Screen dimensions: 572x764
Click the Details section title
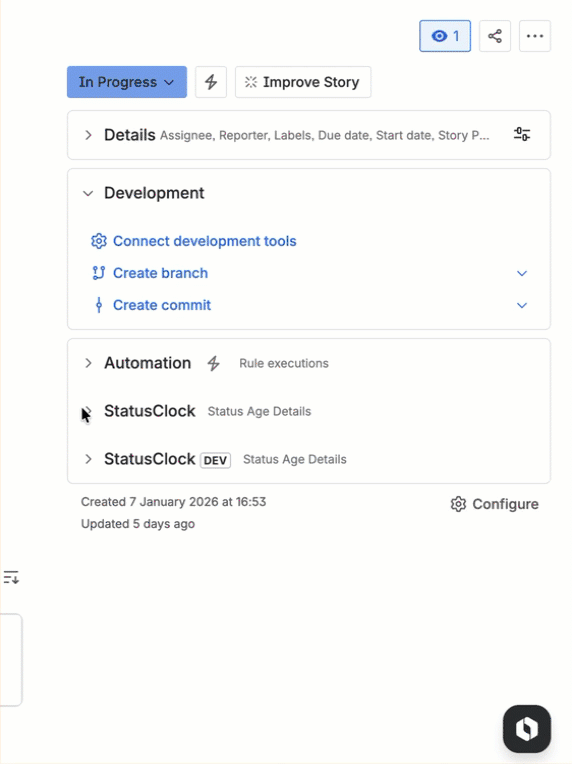pos(130,135)
